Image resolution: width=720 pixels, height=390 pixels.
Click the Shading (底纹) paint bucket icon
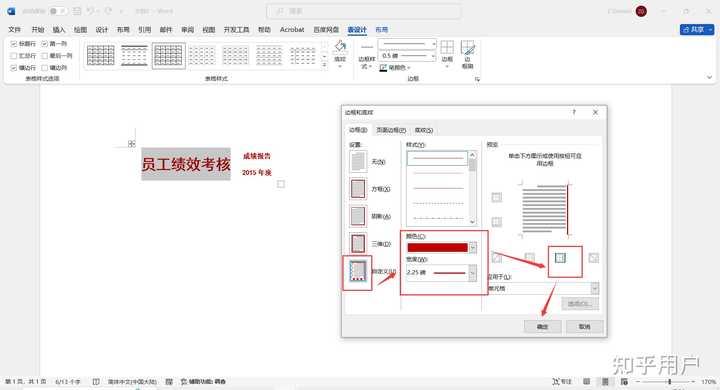[340, 46]
